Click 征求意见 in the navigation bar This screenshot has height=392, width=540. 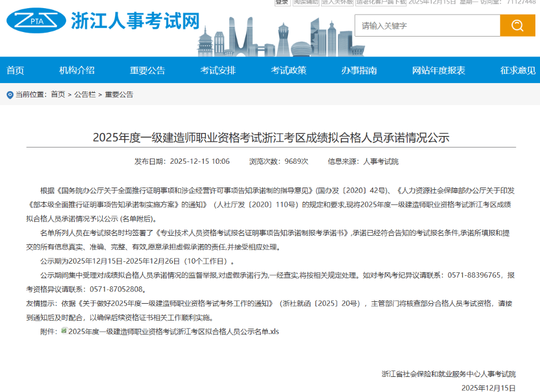518,70
